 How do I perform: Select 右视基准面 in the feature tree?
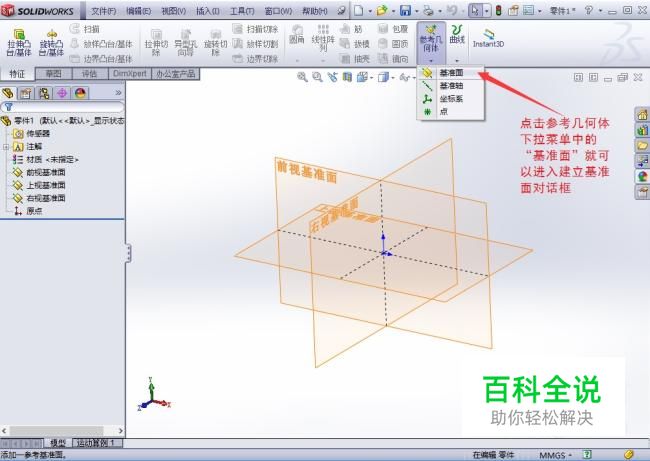coord(39,198)
